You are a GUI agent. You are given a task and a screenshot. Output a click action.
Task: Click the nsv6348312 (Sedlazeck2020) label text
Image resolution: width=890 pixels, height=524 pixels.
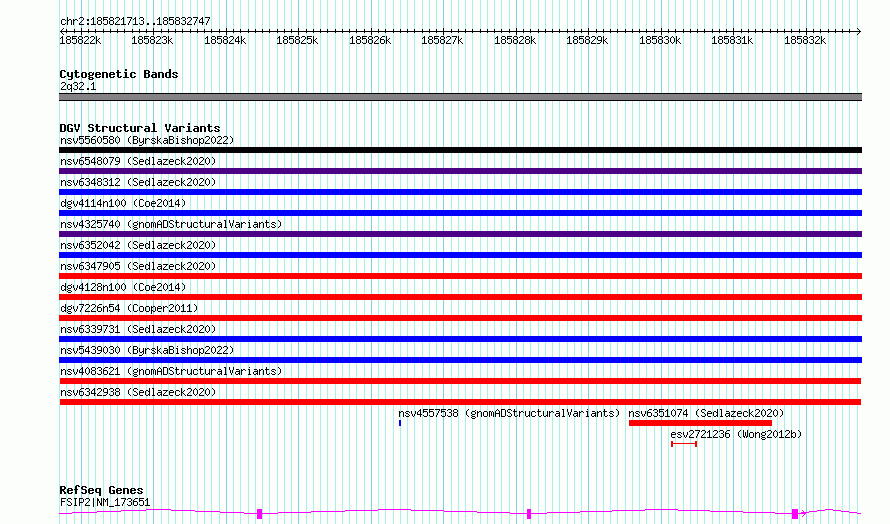138,182
